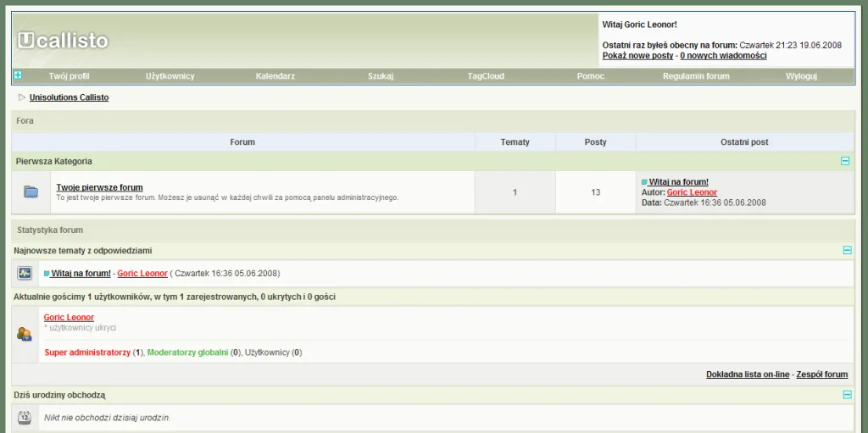This screenshot has width=868, height=433.
Task: Log out with Wyloguj
Action: pyautogui.click(x=801, y=76)
